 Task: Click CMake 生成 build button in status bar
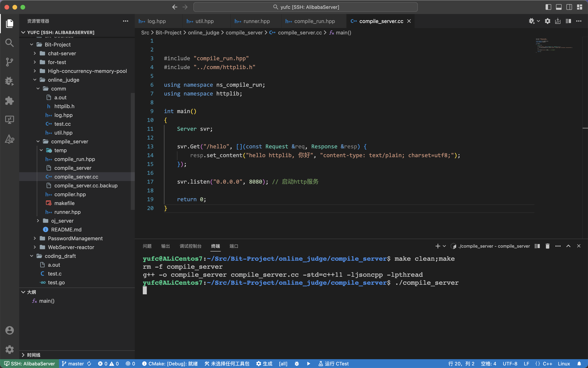(264, 364)
